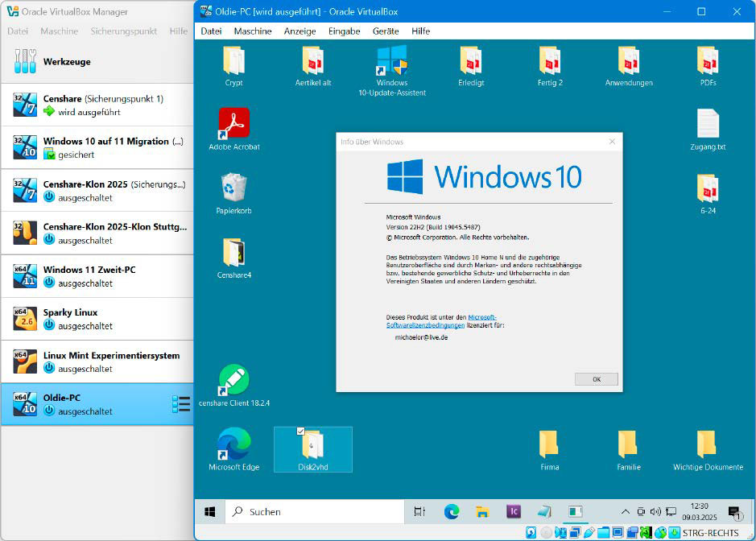This screenshot has height=541, width=756.
Task: Open the Werkzeuge tools entry
Action: tap(66, 62)
